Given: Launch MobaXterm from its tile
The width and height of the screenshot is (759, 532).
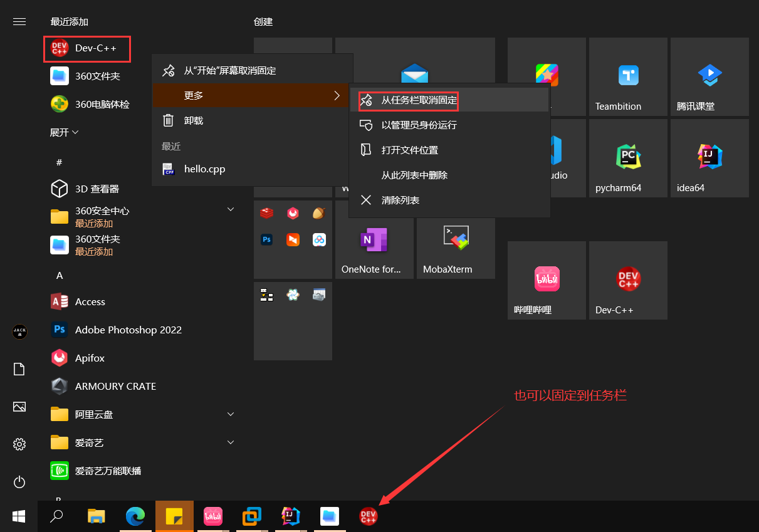Looking at the screenshot, I should pyautogui.click(x=456, y=248).
